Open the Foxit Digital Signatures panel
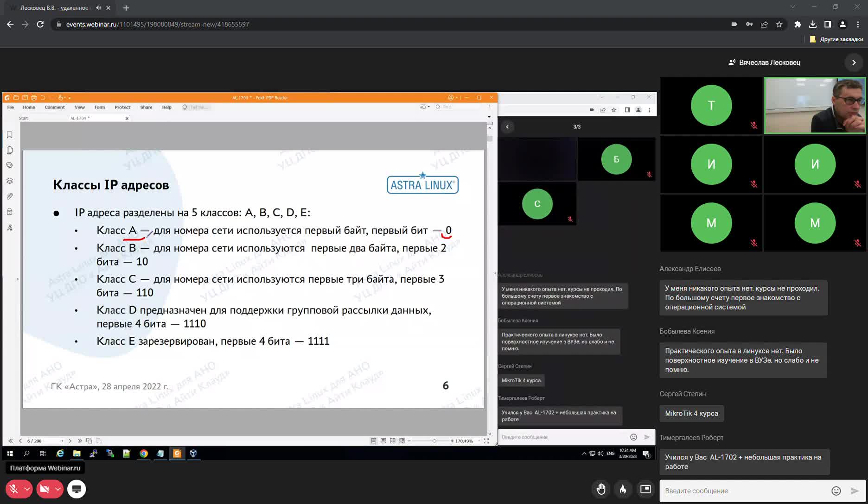This screenshot has height=504, width=868. pos(10,227)
